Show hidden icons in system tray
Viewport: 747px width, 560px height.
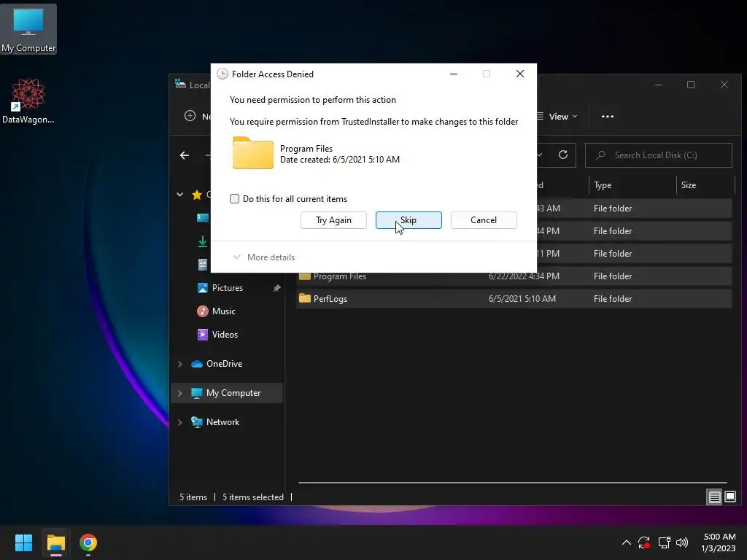627,542
